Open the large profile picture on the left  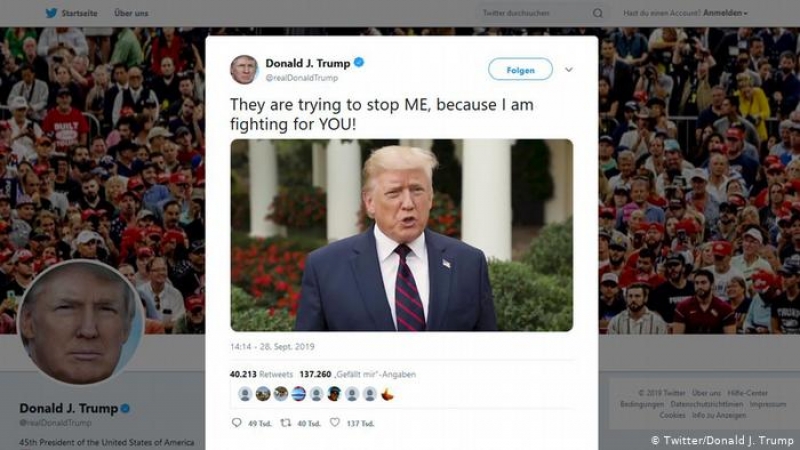point(80,322)
